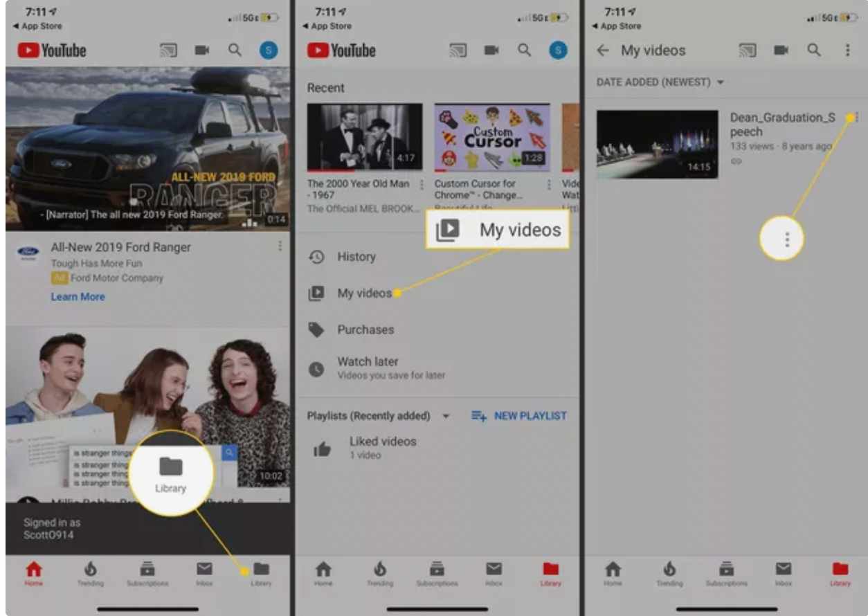Open search in the middle phone's header
Image resolution: width=868 pixels, height=616 pixels.
(x=525, y=50)
